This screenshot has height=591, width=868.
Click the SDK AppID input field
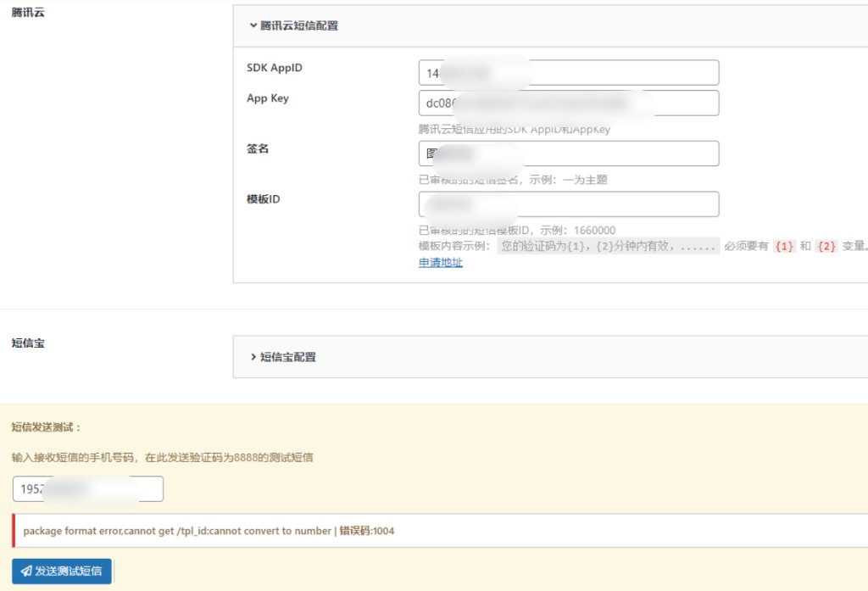(x=569, y=73)
